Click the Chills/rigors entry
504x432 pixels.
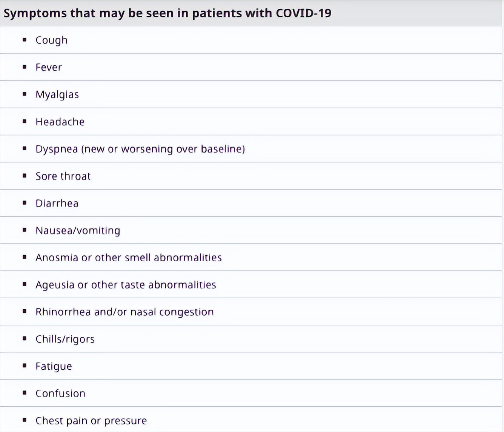point(65,339)
